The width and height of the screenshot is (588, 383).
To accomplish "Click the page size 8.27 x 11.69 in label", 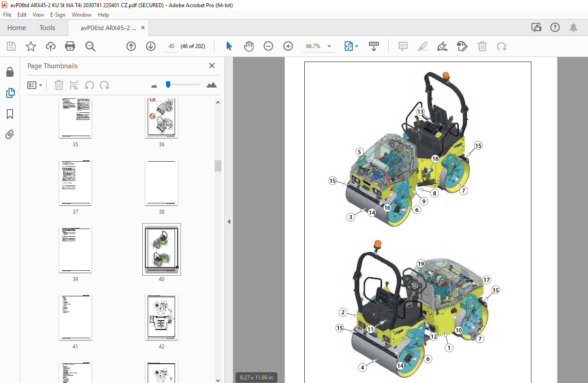I will [x=257, y=377].
